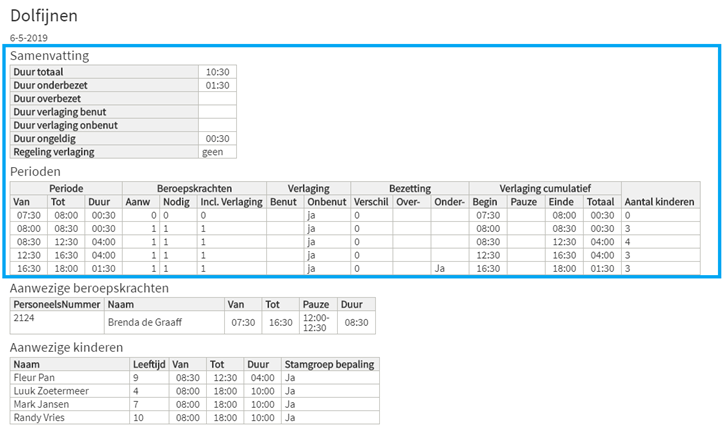Click the Leeftijd column header
Viewport: 724px width, 431px height.
pyautogui.click(x=149, y=365)
